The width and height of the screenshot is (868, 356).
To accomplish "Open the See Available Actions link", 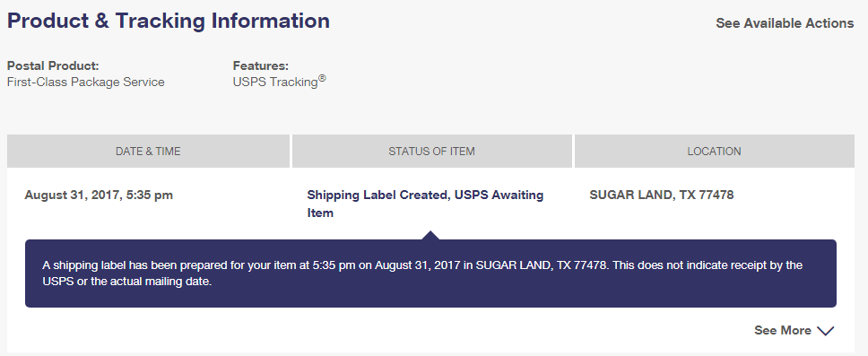I will tap(785, 23).
